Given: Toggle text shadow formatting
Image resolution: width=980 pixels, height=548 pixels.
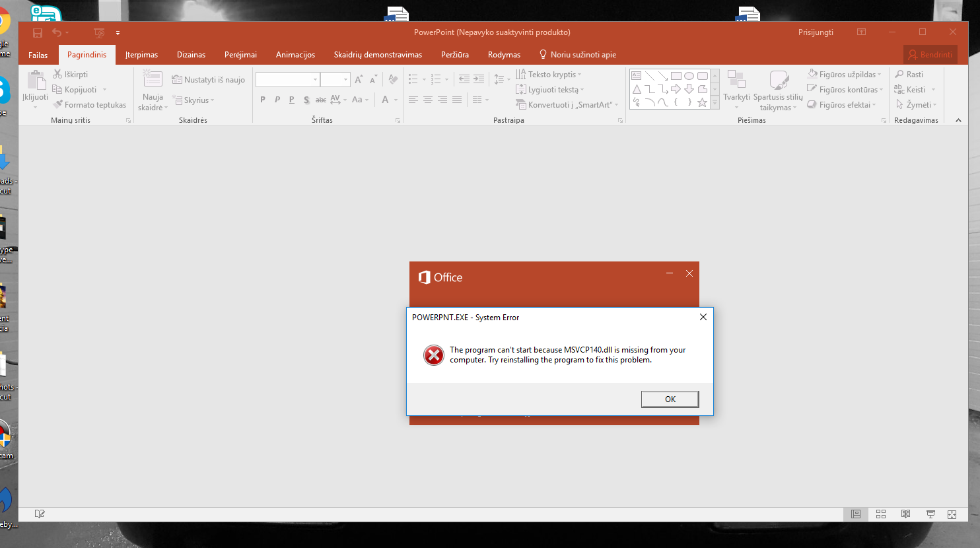Looking at the screenshot, I should tap(306, 100).
